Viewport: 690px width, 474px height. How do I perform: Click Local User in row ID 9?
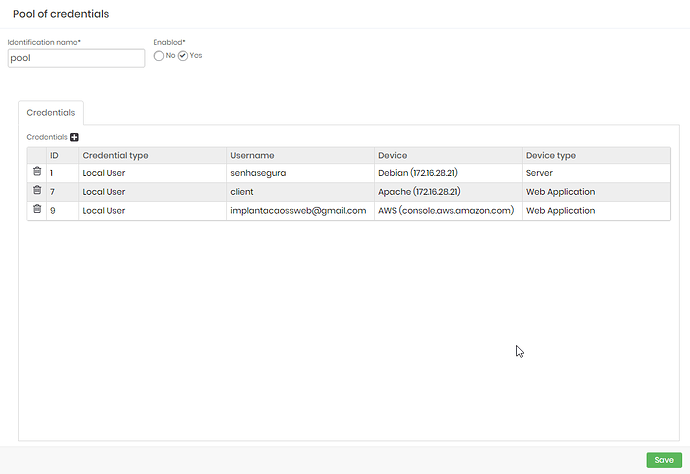[152, 211]
